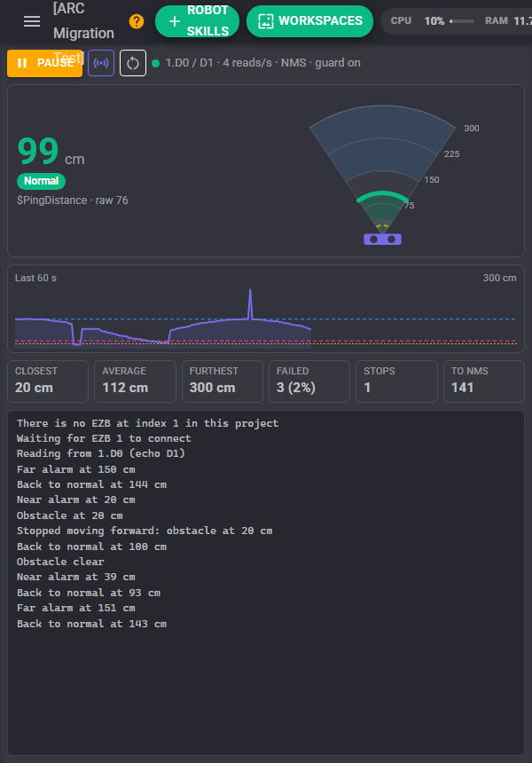Pause the ping sensor readings

point(44,63)
